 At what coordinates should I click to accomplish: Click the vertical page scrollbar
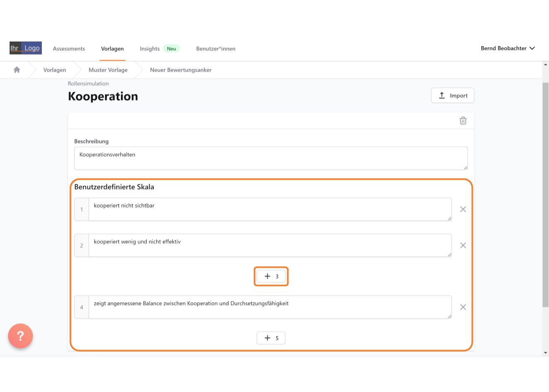[x=546, y=195]
